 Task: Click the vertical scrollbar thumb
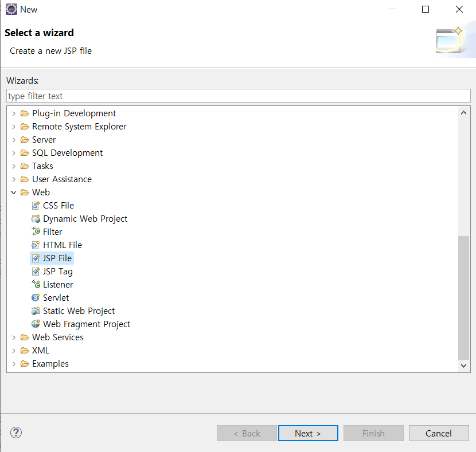point(463,297)
